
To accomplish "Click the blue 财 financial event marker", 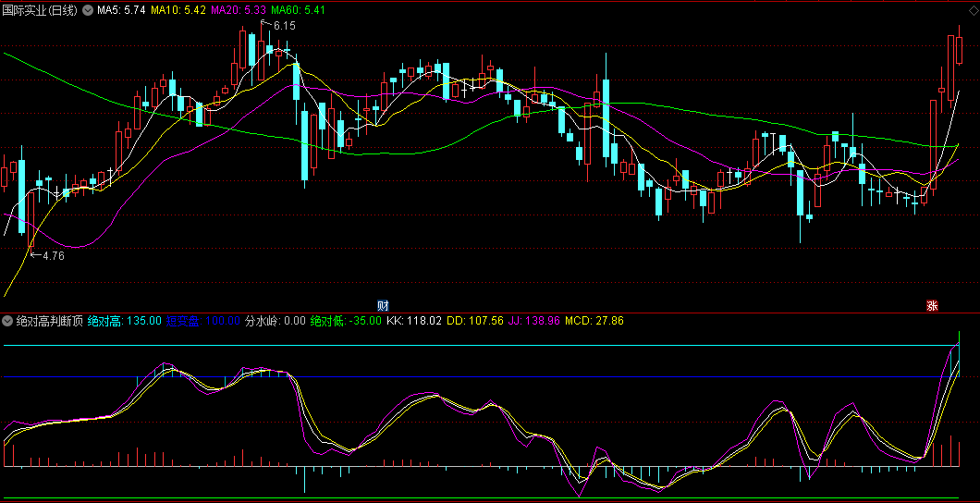I will (x=383, y=305).
